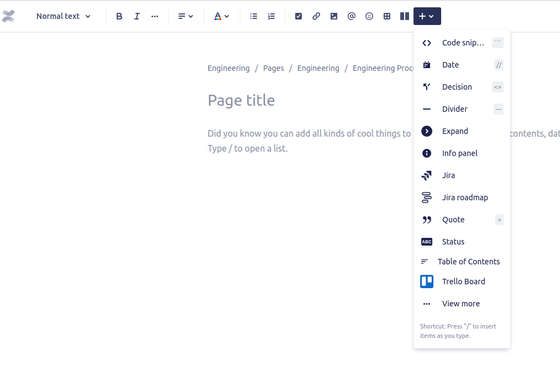Open the Engineering Proc breadcrumb link
The image size is (560, 369).
tap(383, 68)
